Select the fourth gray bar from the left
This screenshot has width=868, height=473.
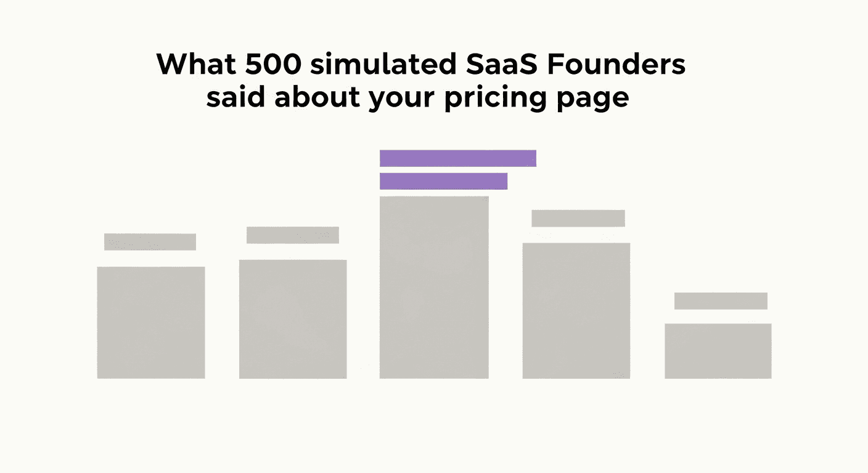coord(576,310)
